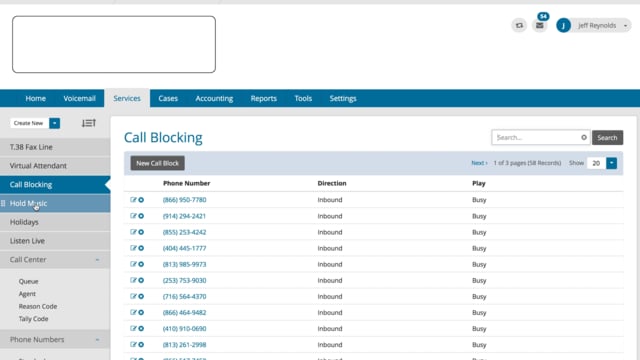Select Call Blocking in sidebar

coord(55,184)
